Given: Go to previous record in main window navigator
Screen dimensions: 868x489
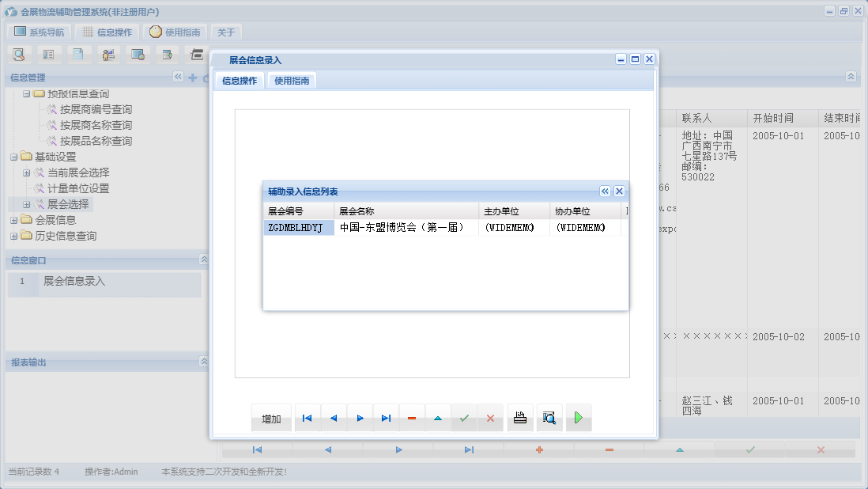Looking at the screenshot, I should 328,449.
